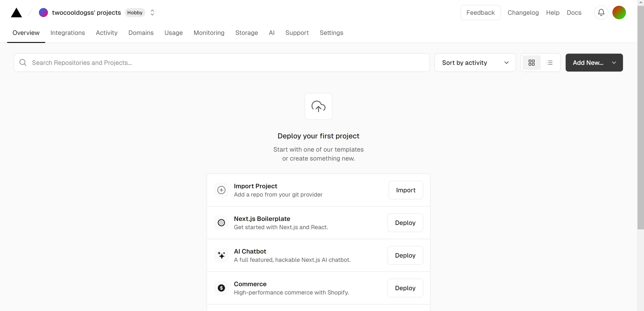Open the Storage tab

pos(247,33)
